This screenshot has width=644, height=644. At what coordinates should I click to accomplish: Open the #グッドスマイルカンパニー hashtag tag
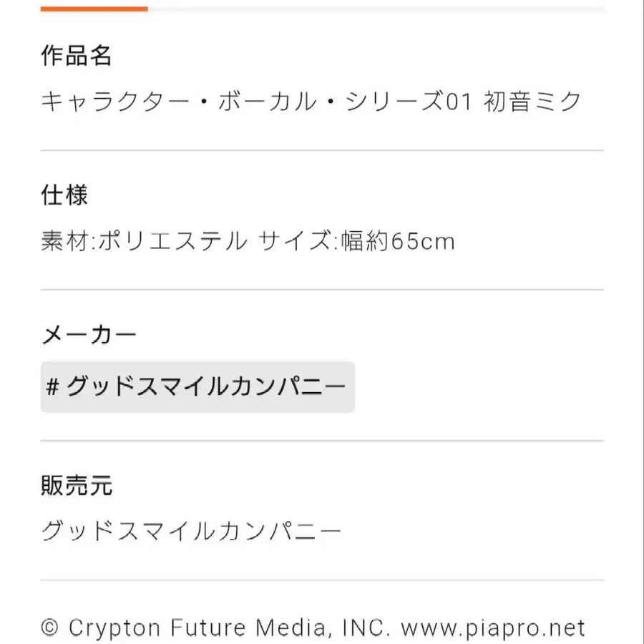coord(198,386)
